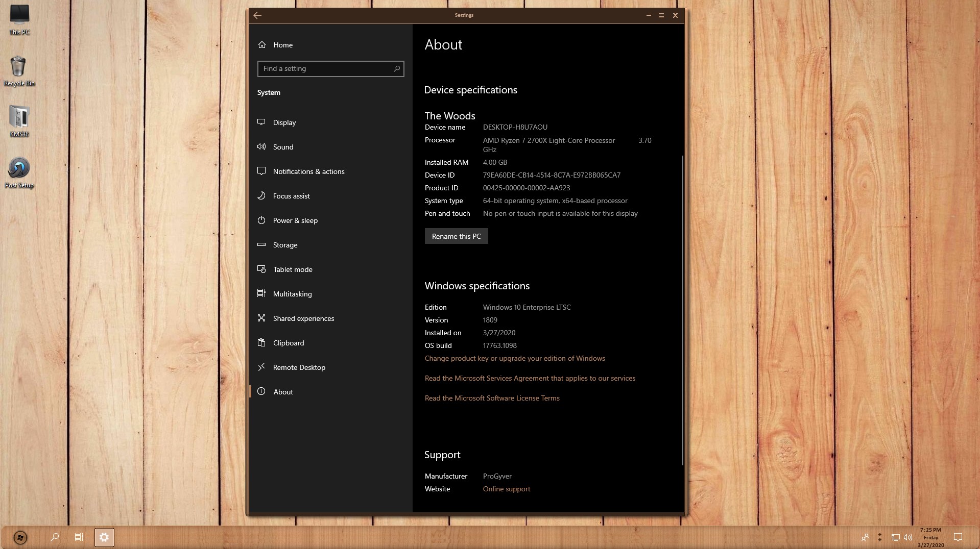
Task: Open Clipboard settings
Action: tap(331, 343)
